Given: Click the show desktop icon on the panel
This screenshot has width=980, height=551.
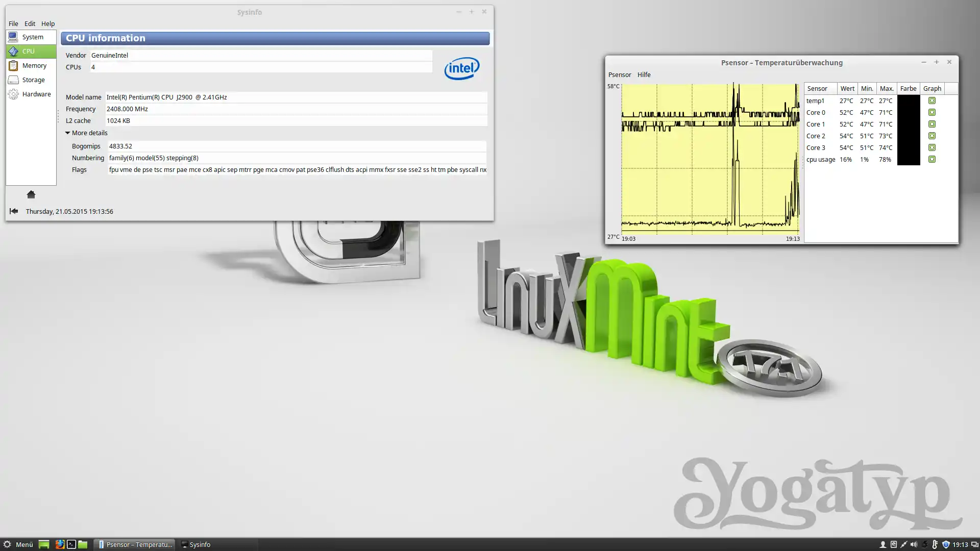Looking at the screenshot, I should [x=44, y=544].
